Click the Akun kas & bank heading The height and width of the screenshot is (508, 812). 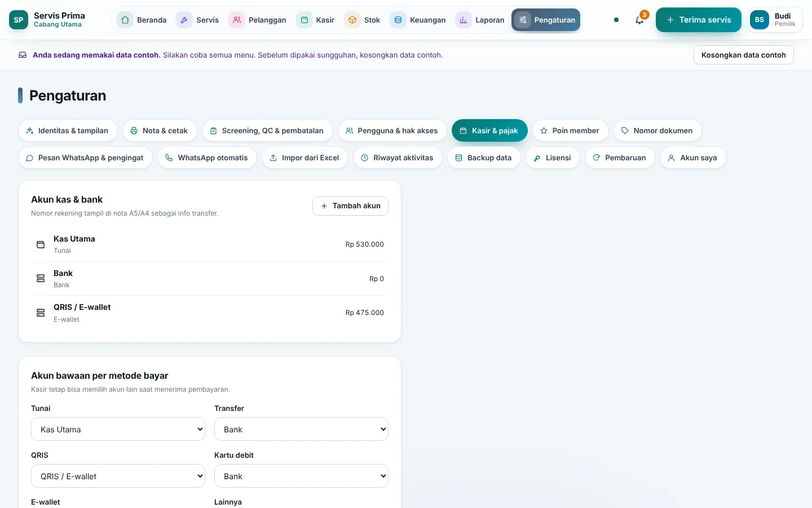(67, 200)
